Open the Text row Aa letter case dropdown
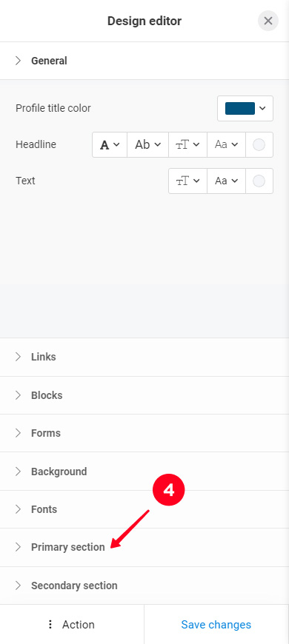This screenshot has width=289, height=644. [227, 181]
